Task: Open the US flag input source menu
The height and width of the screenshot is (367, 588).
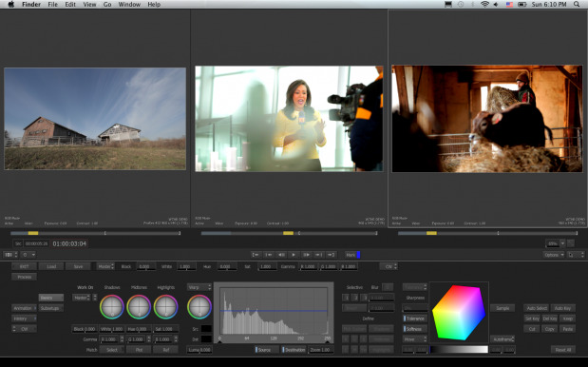Action: [509, 5]
